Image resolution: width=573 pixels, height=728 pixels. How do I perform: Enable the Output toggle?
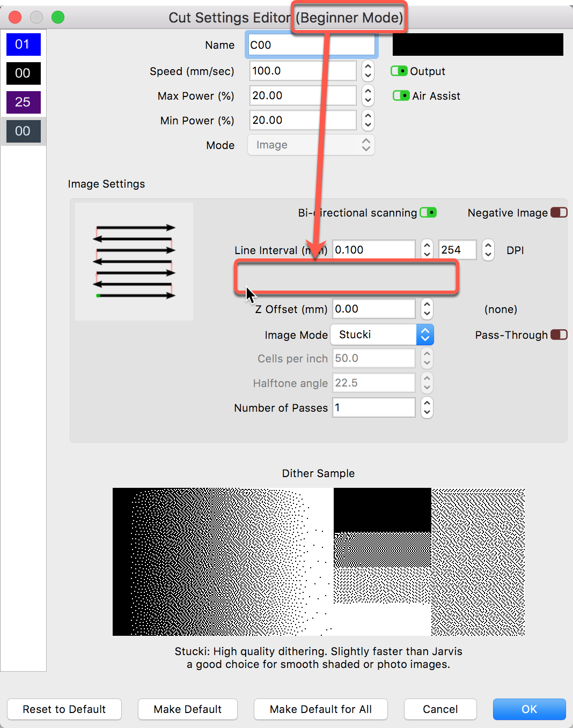(401, 71)
